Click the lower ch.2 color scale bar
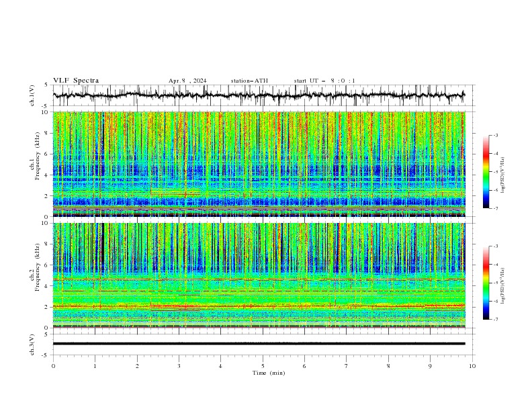 [x=486, y=283]
